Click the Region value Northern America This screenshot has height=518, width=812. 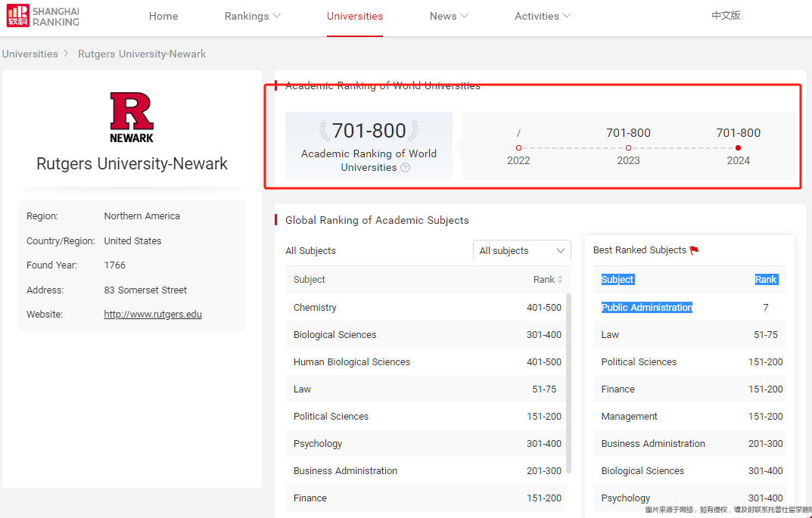coord(142,216)
